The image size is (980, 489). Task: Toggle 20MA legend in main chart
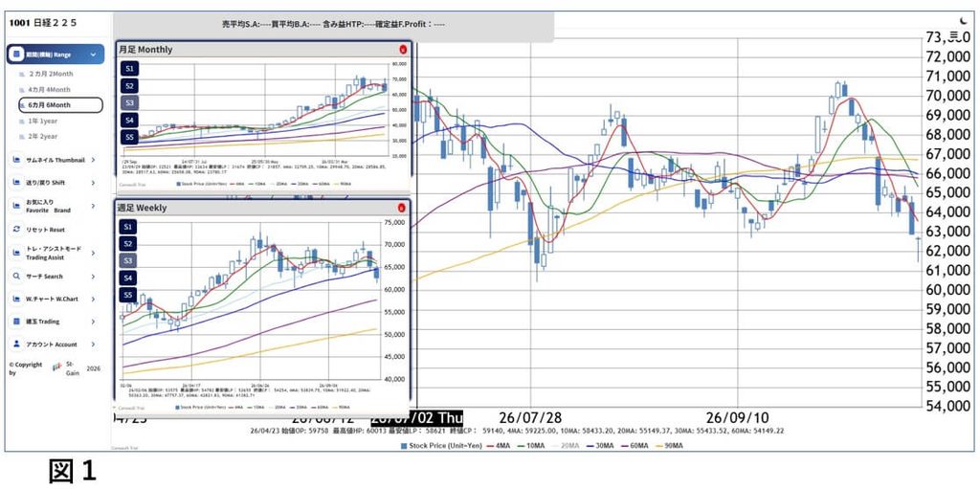coord(566,446)
